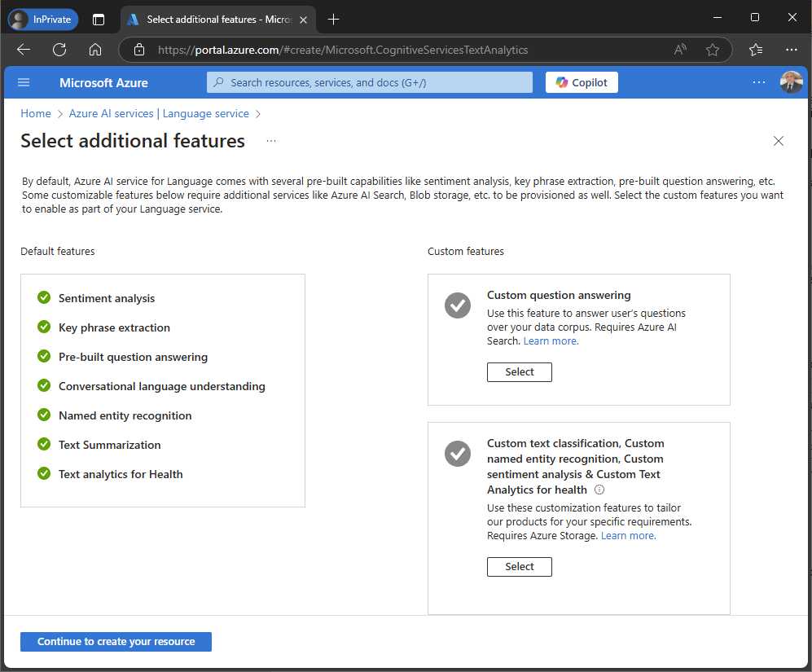Open browser Settings and more menu

pos(792,50)
